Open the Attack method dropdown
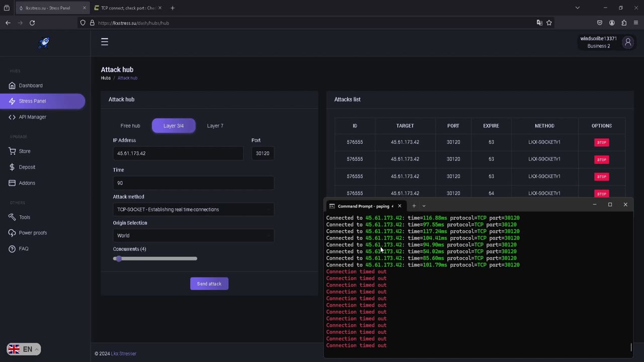 tap(193, 209)
